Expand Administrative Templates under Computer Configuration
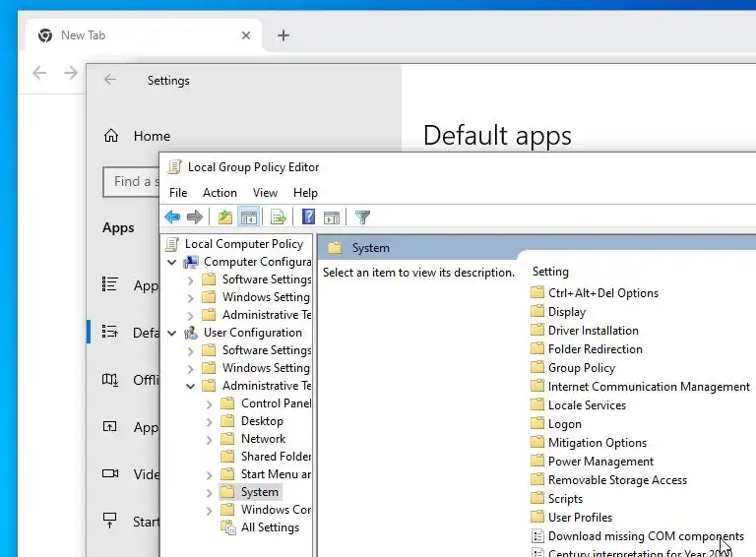The width and height of the screenshot is (756, 557). pos(190,316)
